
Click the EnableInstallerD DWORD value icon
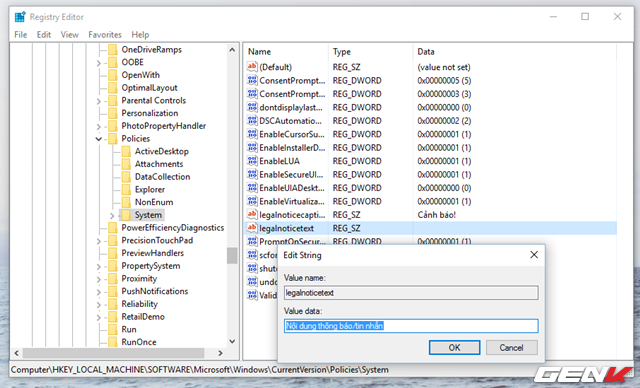(x=252, y=148)
